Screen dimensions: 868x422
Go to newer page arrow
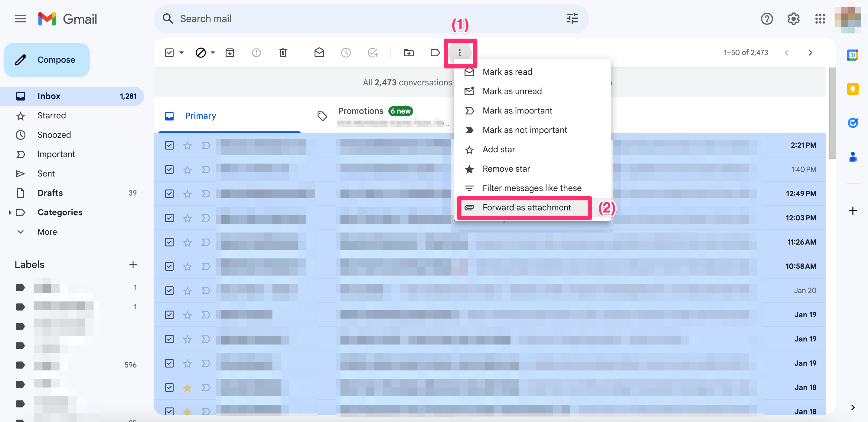(x=786, y=53)
